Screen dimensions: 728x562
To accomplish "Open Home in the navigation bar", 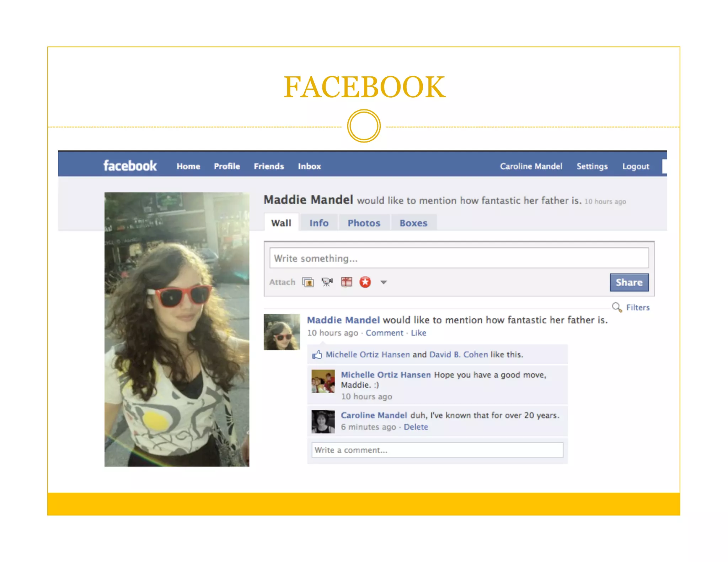I will [188, 166].
